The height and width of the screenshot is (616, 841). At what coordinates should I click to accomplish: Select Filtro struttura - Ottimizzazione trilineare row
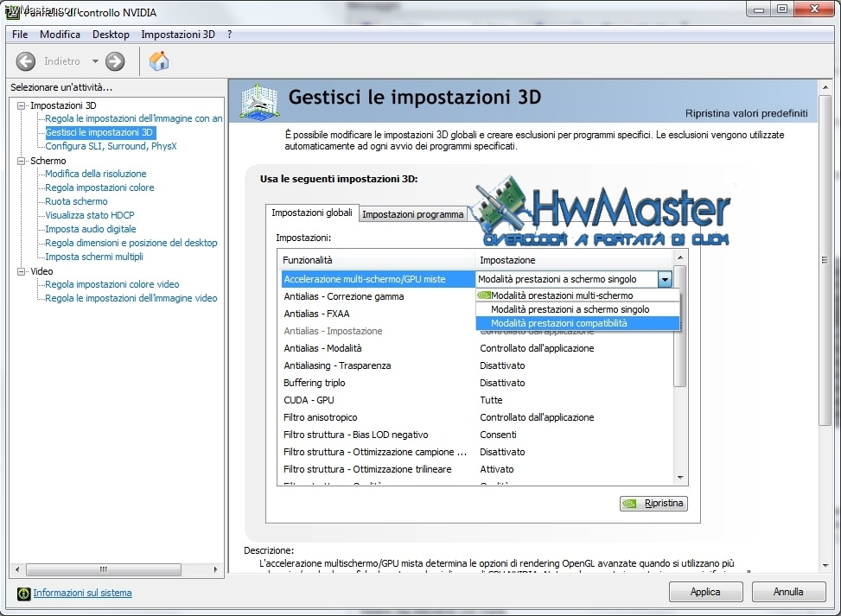(477, 469)
